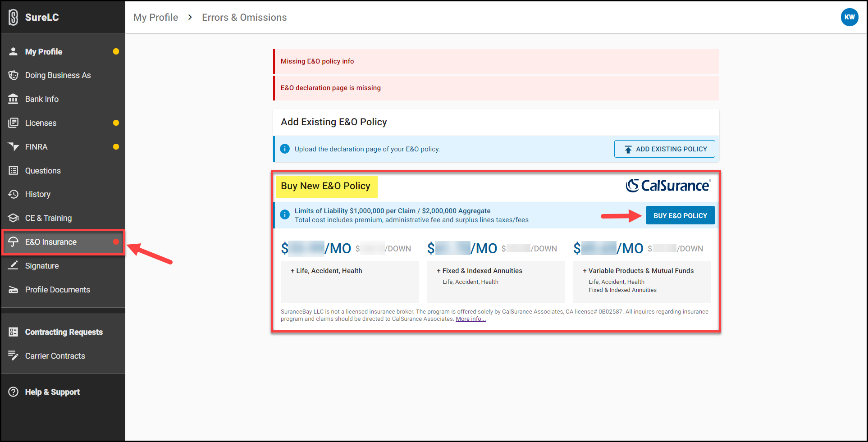Open My Profile in the sidebar

pos(63,51)
